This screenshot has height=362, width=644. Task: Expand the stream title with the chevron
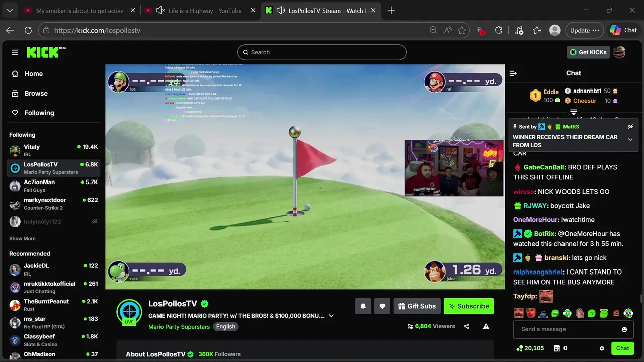tap(331, 316)
